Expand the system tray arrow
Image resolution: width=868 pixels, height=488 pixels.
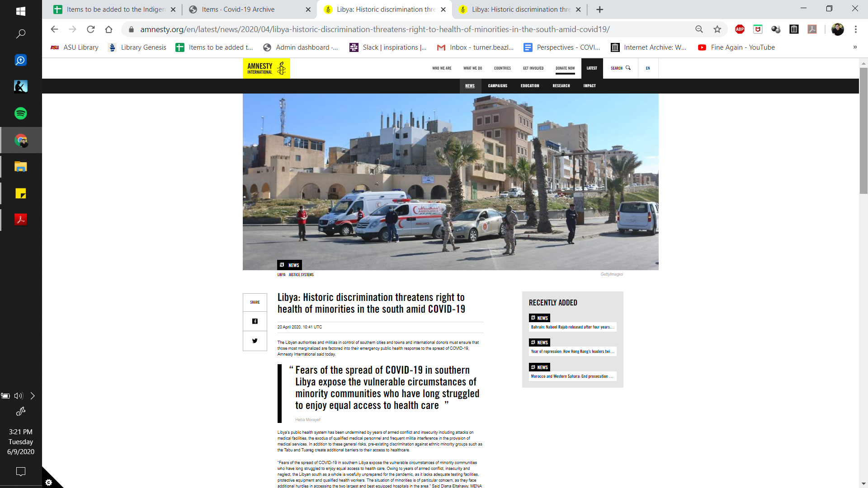(33, 396)
